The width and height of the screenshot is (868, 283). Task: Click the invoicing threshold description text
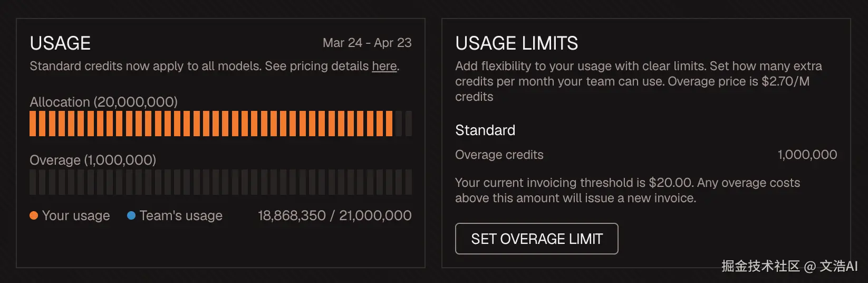[x=627, y=190]
